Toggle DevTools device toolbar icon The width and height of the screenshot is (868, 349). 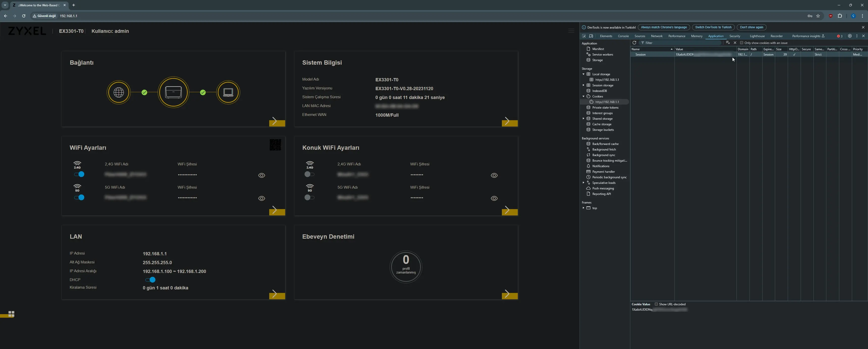coord(591,36)
